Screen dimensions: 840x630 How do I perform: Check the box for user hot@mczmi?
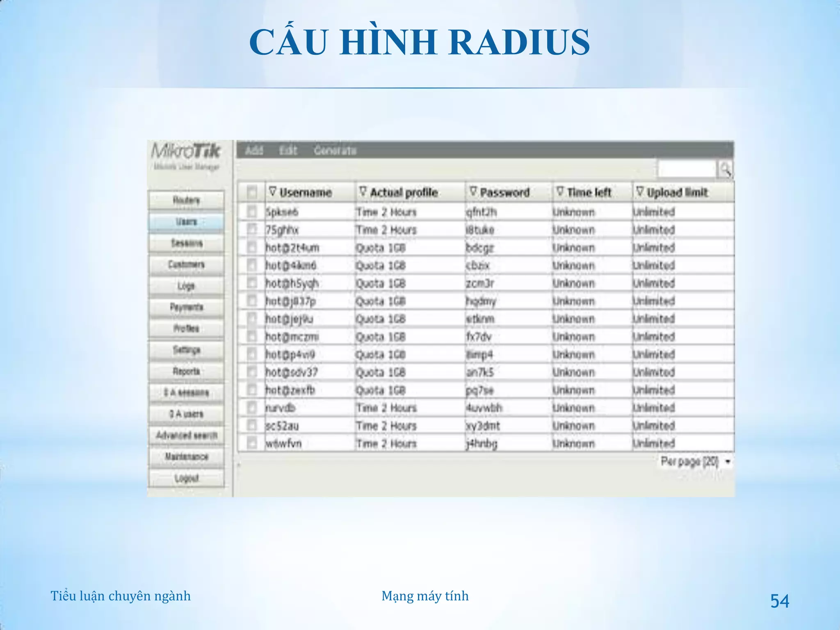coord(252,337)
